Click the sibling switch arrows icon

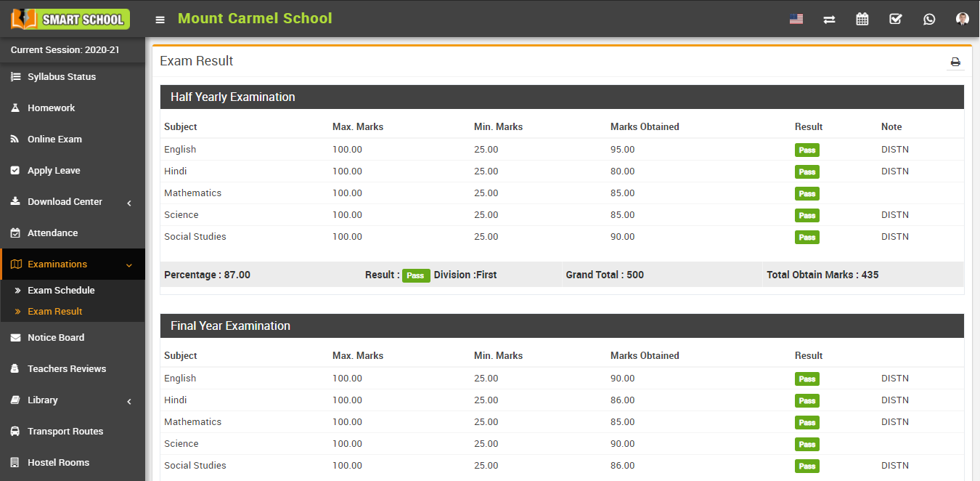coord(829,19)
